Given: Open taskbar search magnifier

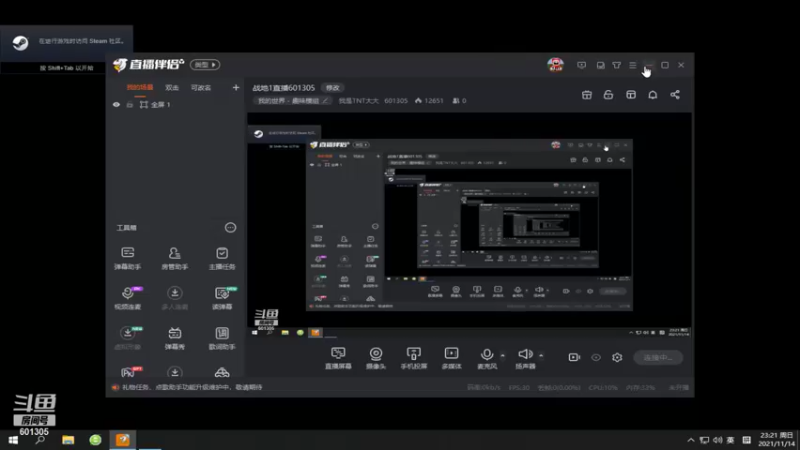Looking at the screenshot, I should (x=40, y=440).
